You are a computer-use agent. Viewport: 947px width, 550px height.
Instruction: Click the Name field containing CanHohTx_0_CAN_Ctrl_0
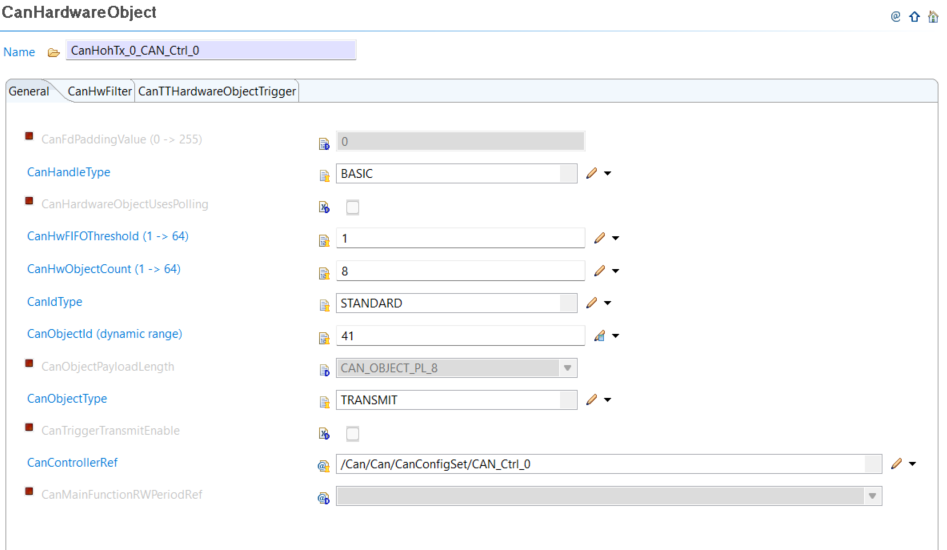pos(210,51)
